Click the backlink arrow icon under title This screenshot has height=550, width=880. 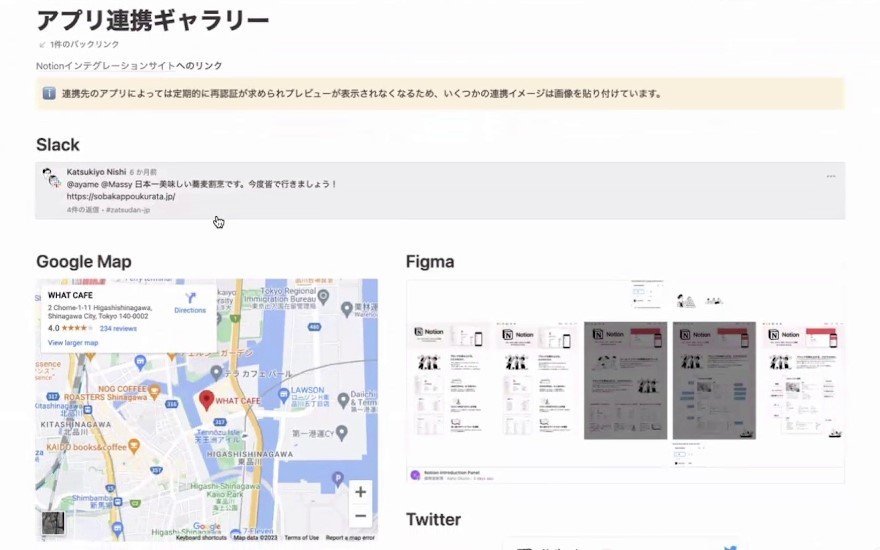point(42,44)
